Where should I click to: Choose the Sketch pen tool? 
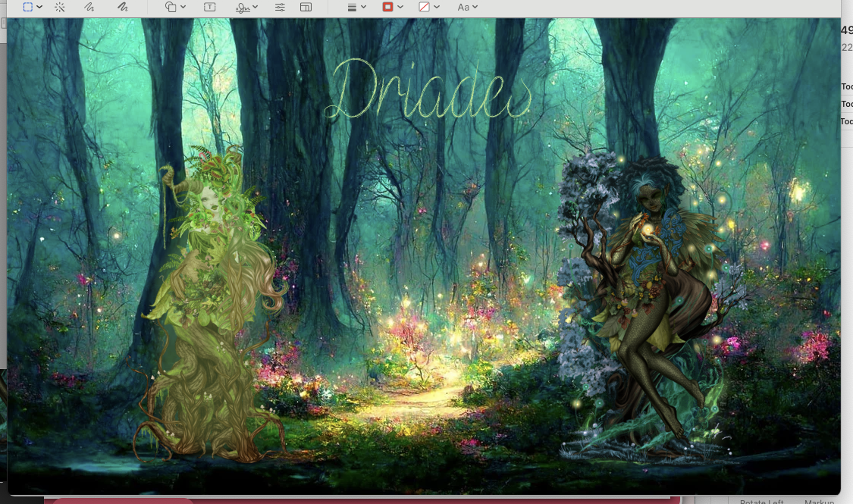89,7
